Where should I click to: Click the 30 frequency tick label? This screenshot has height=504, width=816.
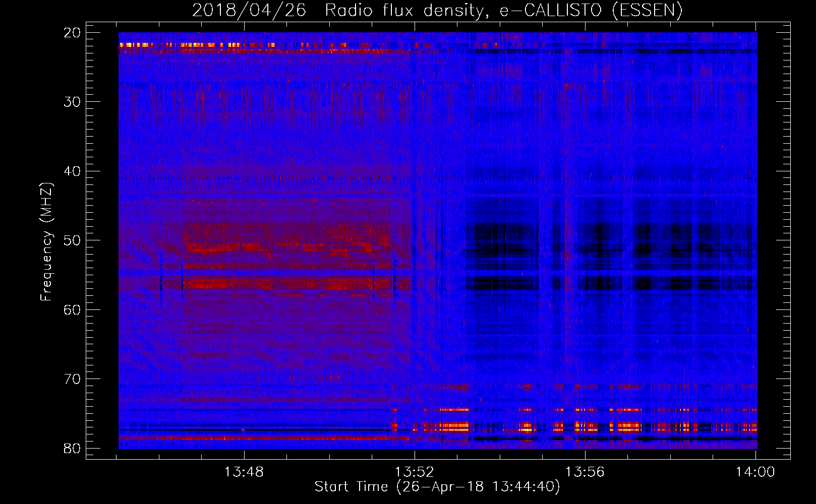[72, 102]
